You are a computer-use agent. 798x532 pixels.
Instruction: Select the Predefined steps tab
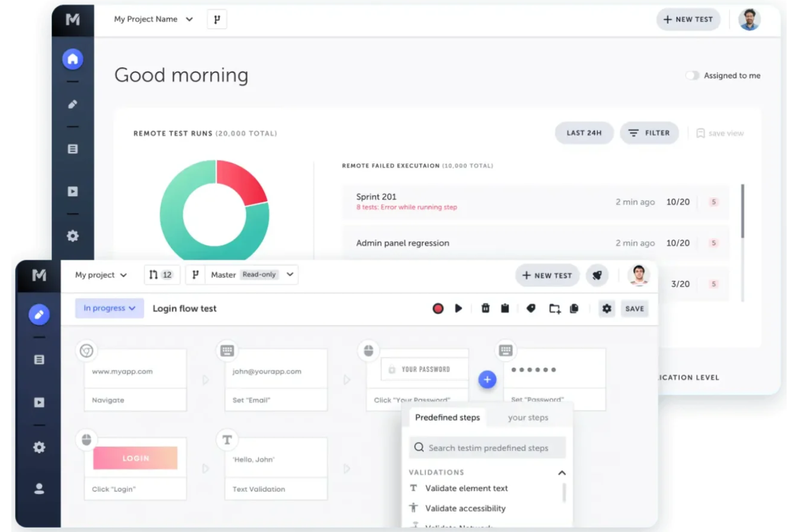(447, 417)
